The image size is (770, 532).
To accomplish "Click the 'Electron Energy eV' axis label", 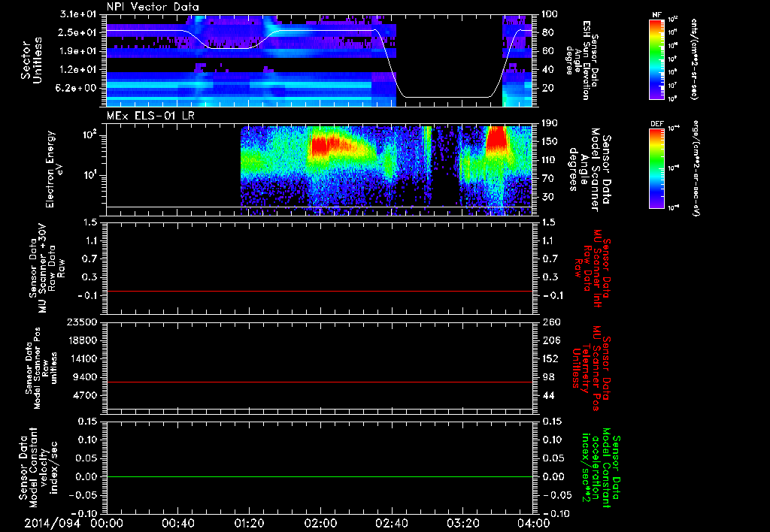I will tap(54, 169).
